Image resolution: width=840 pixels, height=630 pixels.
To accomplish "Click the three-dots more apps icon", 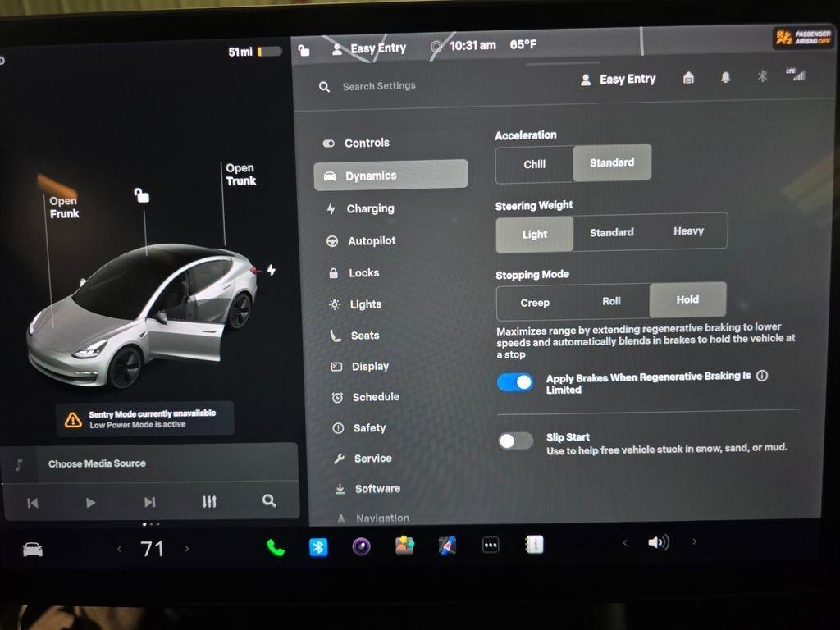I will point(491,546).
